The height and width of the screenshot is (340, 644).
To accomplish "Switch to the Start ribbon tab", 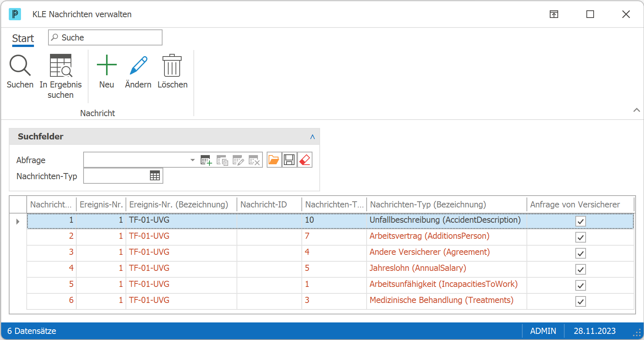I will click(x=23, y=39).
